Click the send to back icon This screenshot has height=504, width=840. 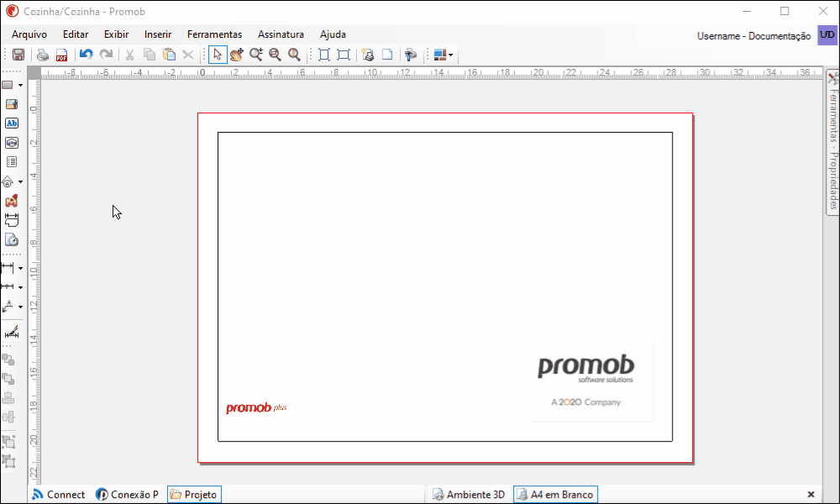tap(8, 379)
